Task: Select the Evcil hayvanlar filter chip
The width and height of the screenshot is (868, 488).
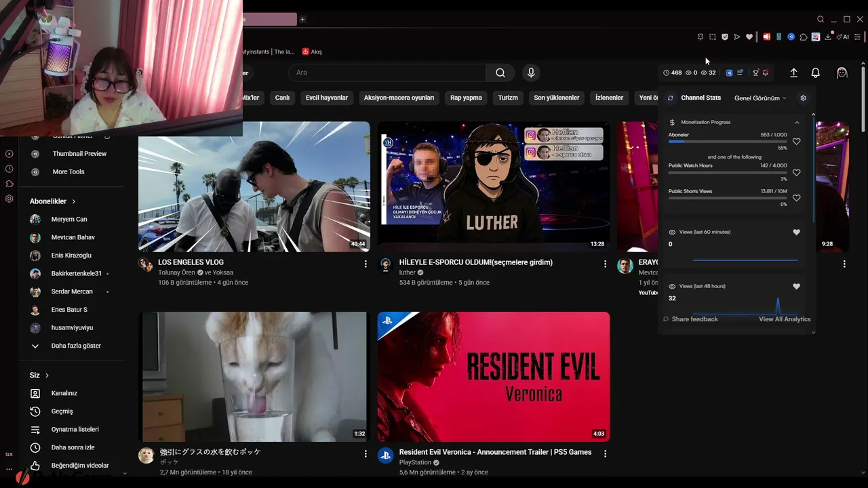Action: 327,98
